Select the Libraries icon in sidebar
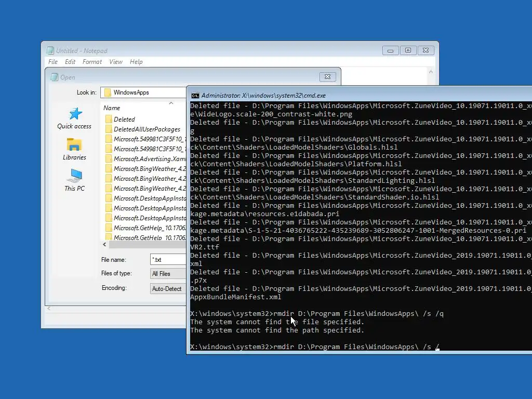The width and height of the screenshot is (532, 399). coord(74,144)
